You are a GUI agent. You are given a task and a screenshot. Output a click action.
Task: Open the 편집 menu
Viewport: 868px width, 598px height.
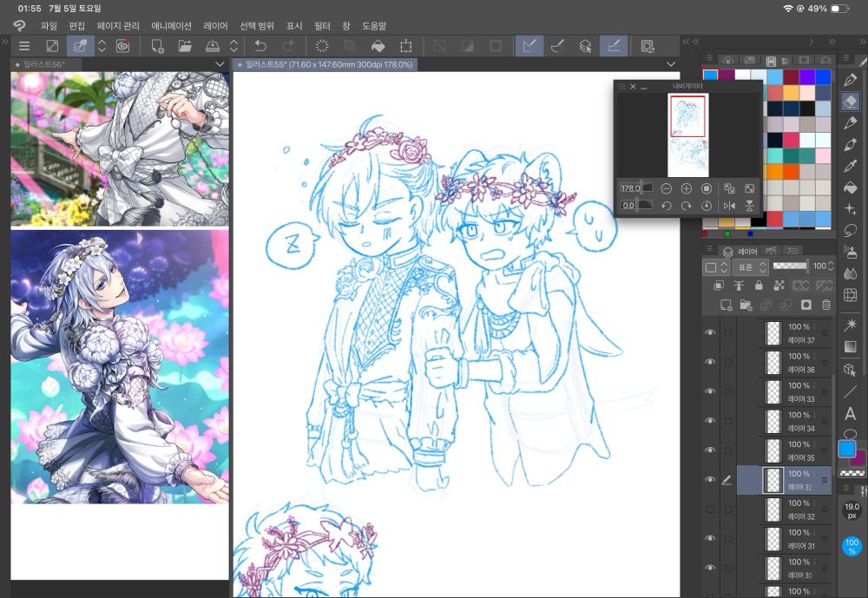coord(77,26)
